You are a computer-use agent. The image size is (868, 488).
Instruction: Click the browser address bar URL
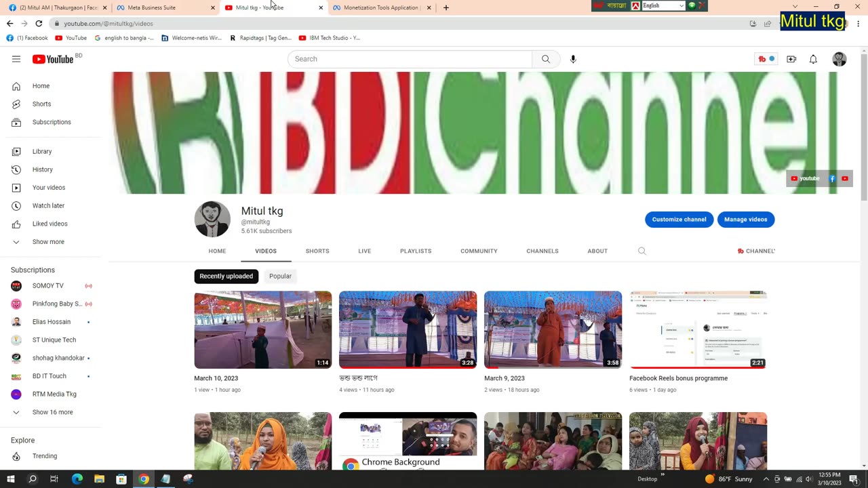[108, 24]
